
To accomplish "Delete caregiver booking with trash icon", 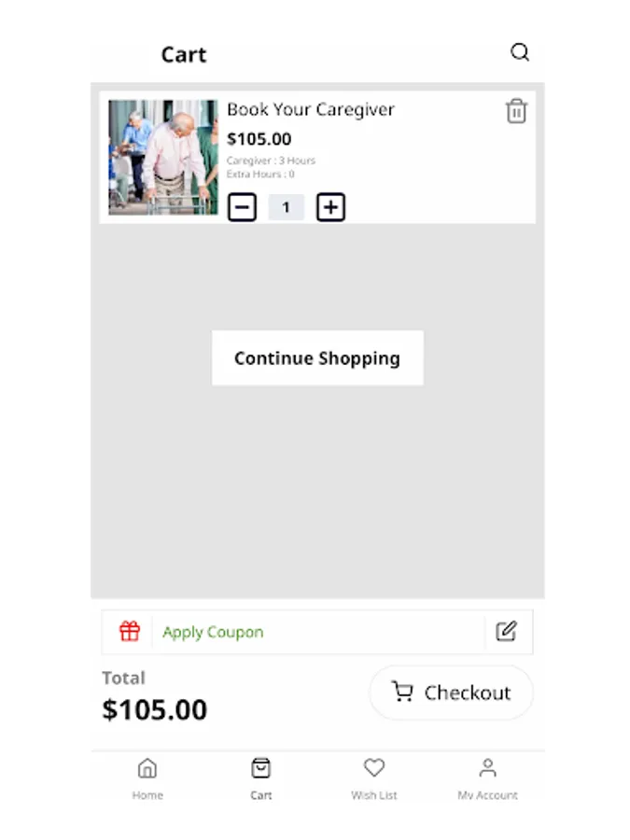I will (x=516, y=111).
